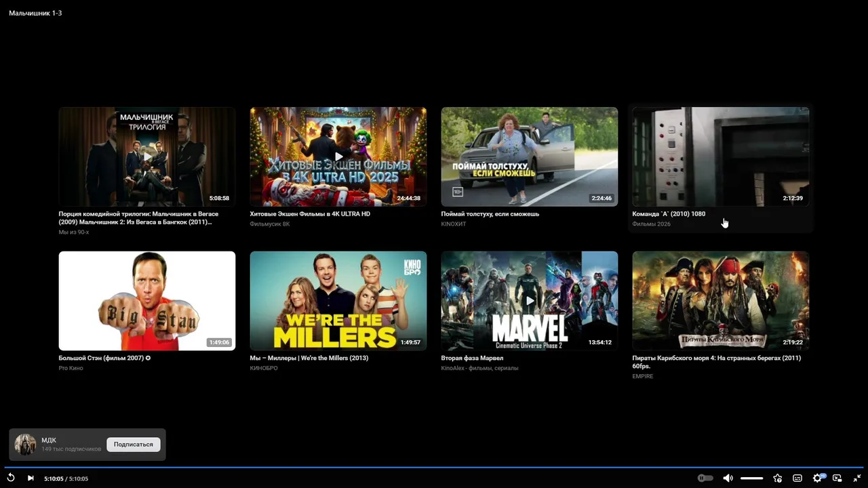Mute the player volume
This screenshot has height=488, width=868.
[728, 478]
